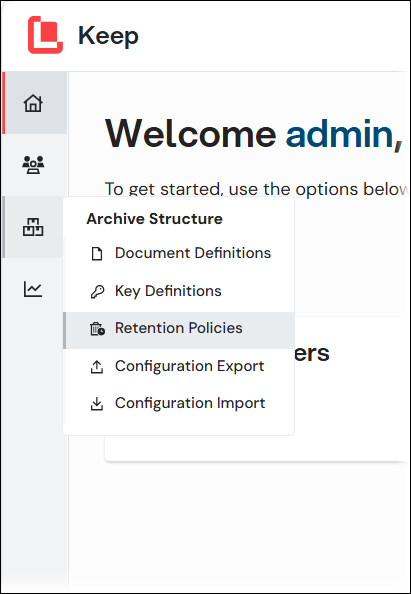This screenshot has width=411, height=594.
Task: Click the download import icon
Action: [97, 404]
